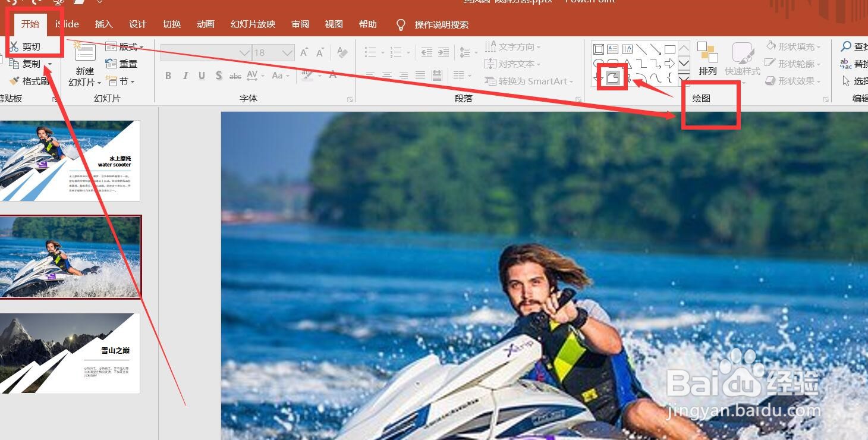Image resolution: width=868 pixels, height=440 pixels.
Task: Toggle Underline formatting
Action: click(202, 76)
